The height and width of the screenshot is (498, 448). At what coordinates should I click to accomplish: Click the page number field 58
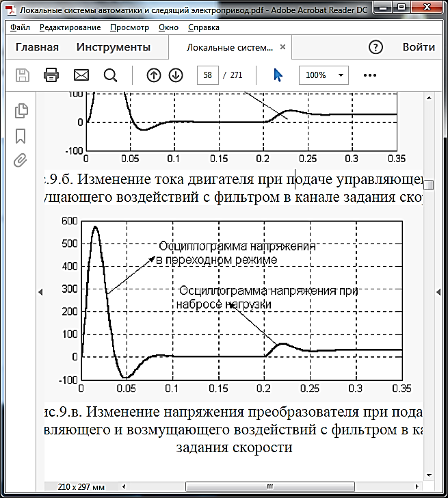click(208, 75)
